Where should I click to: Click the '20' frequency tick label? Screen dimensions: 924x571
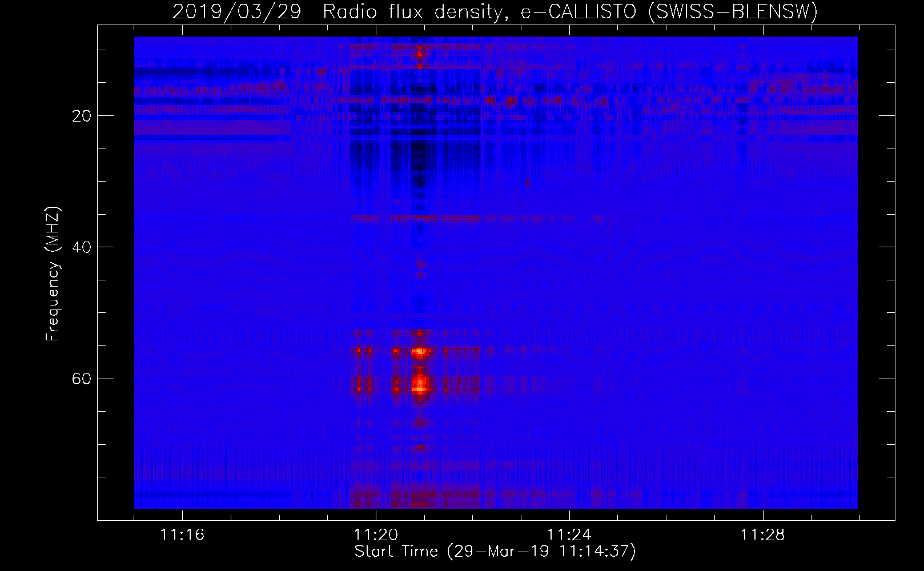81,116
